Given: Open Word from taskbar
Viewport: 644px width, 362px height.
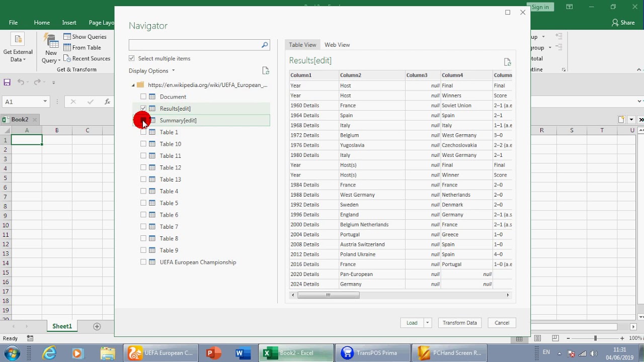Looking at the screenshot, I should [x=242, y=353].
